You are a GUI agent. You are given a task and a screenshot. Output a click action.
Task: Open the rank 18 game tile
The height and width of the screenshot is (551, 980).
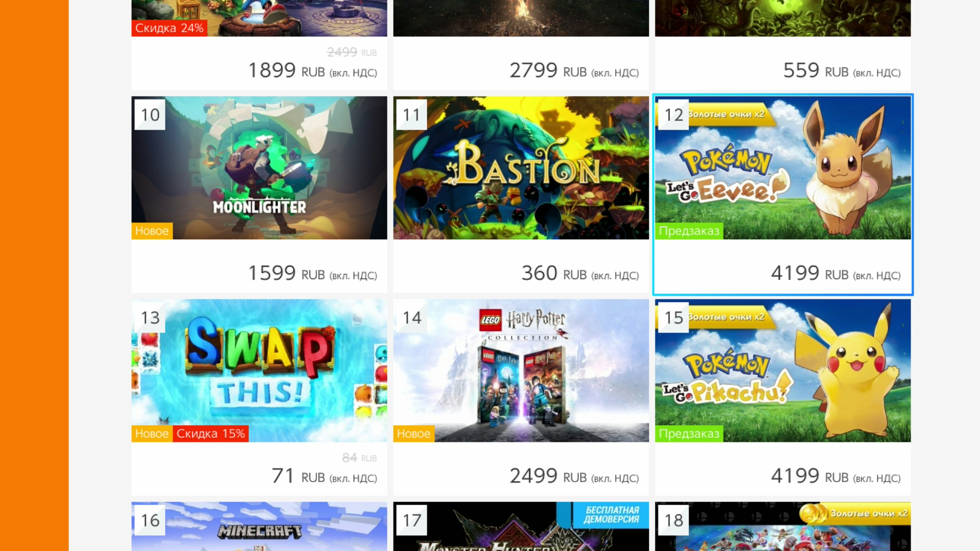pyautogui.click(x=783, y=527)
